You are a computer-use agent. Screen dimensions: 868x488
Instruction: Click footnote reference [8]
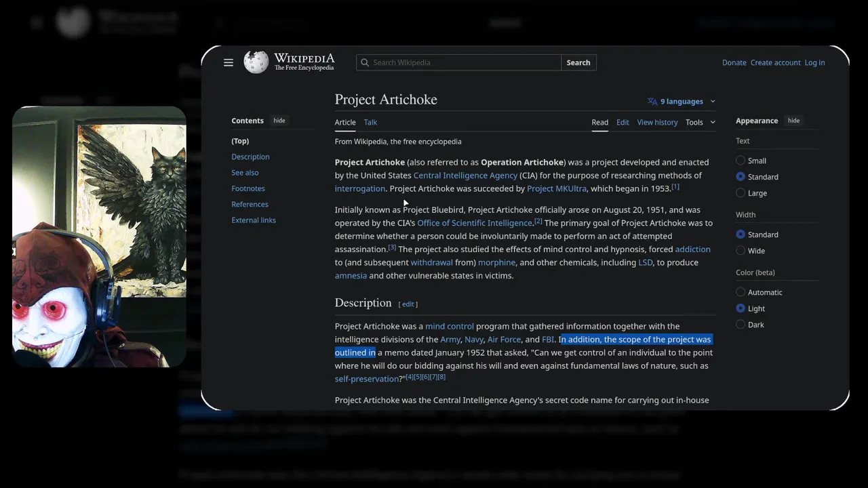click(x=441, y=377)
